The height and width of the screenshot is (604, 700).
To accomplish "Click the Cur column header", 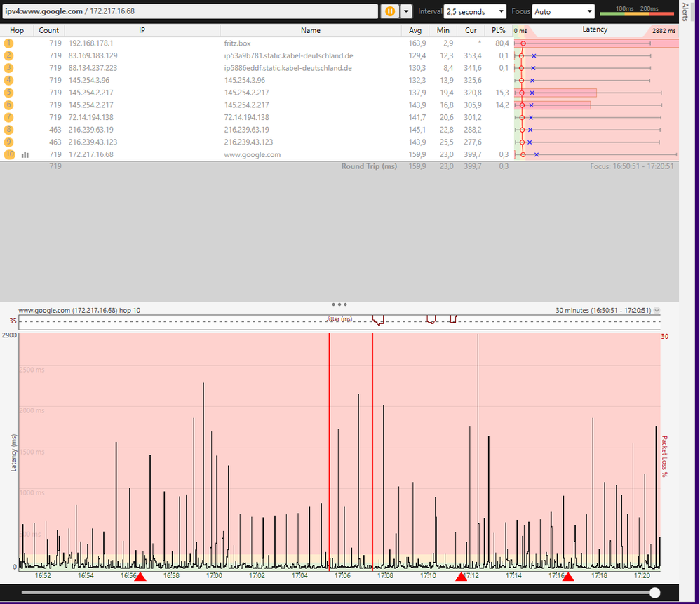I will pyautogui.click(x=471, y=30).
